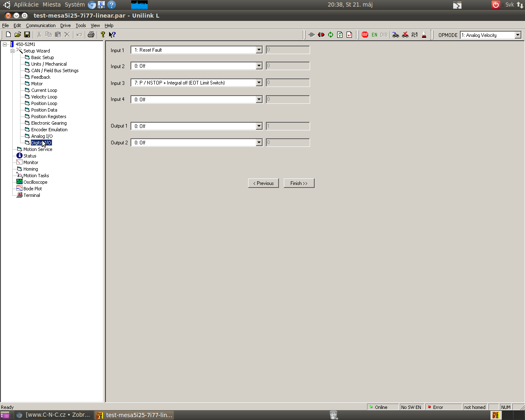Click the Setup Wizard wand icon

19,50
